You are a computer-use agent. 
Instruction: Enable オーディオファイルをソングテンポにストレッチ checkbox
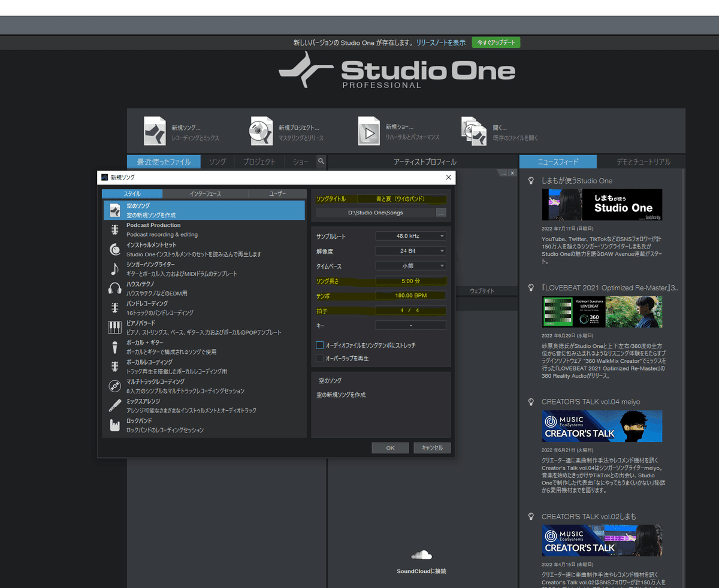pyautogui.click(x=320, y=345)
